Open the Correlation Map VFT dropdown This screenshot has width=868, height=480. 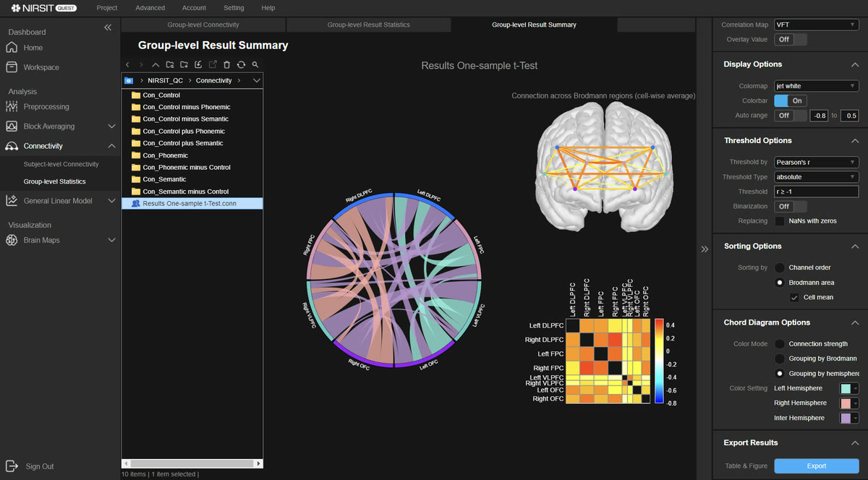point(816,25)
